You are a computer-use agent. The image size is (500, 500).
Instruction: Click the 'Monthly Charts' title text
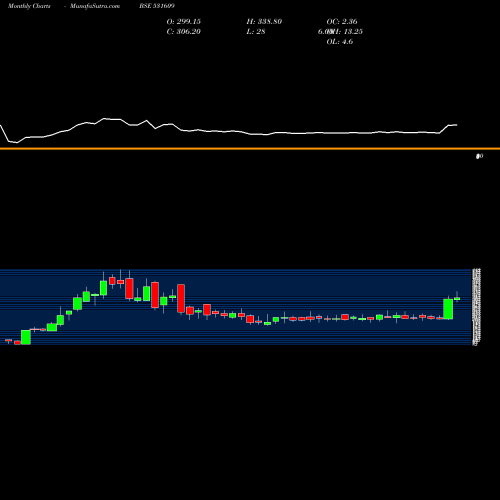tap(29, 6)
